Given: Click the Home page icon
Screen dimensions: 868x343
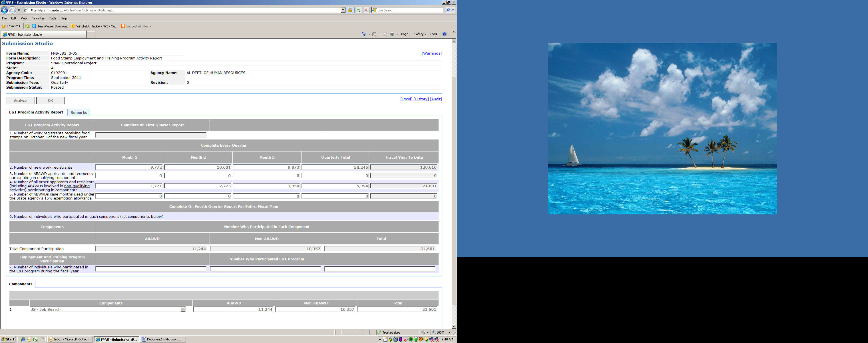Looking at the screenshot, I should pyautogui.click(x=364, y=34).
